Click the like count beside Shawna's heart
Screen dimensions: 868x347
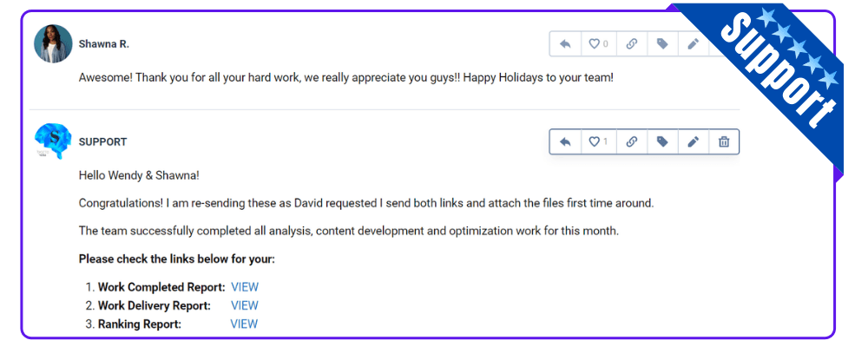pos(606,43)
